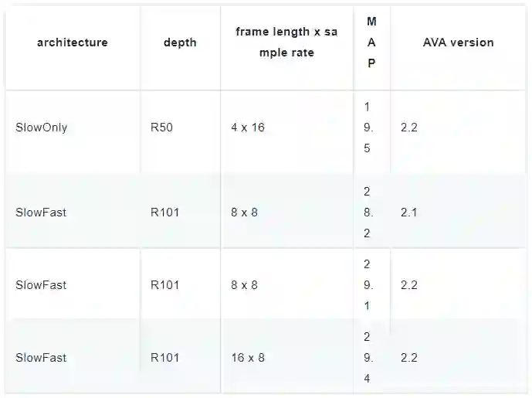Click the architecture column header

(72, 43)
